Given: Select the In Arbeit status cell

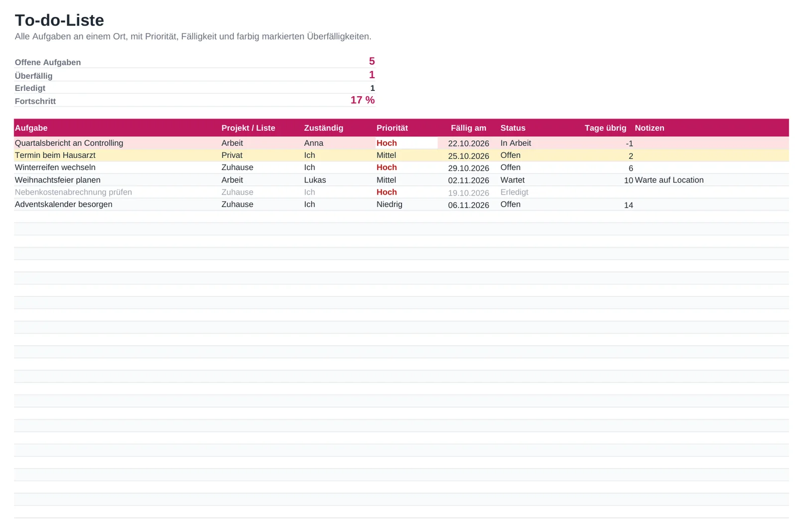Looking at the screenshot, I should tap(515, 143).
